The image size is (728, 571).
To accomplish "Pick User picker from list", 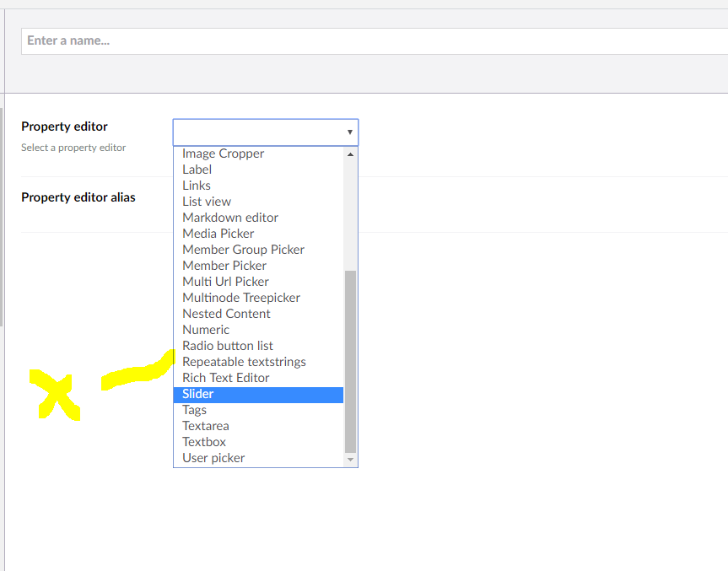I will (259, 458).
